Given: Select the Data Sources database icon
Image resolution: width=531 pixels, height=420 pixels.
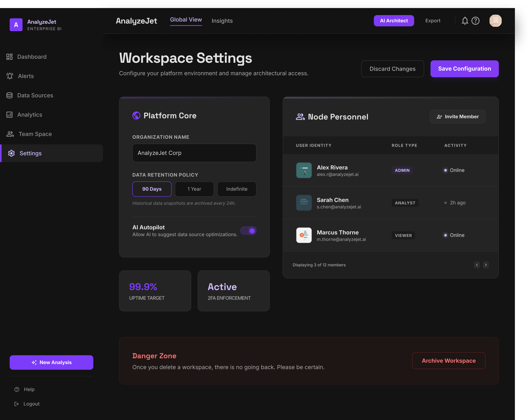Looking at the screenshot, I should [x=9, y=95].
